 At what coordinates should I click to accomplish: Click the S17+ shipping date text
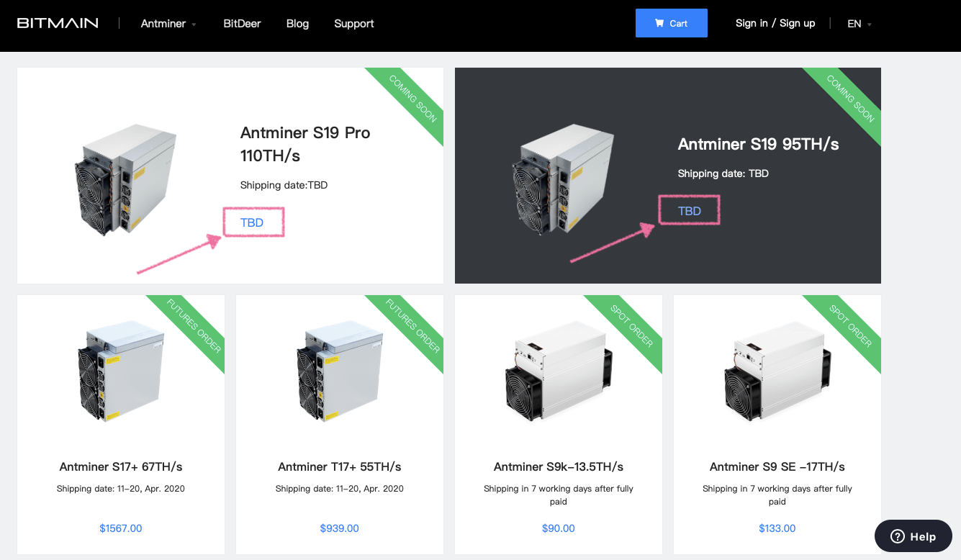point(121,489)
